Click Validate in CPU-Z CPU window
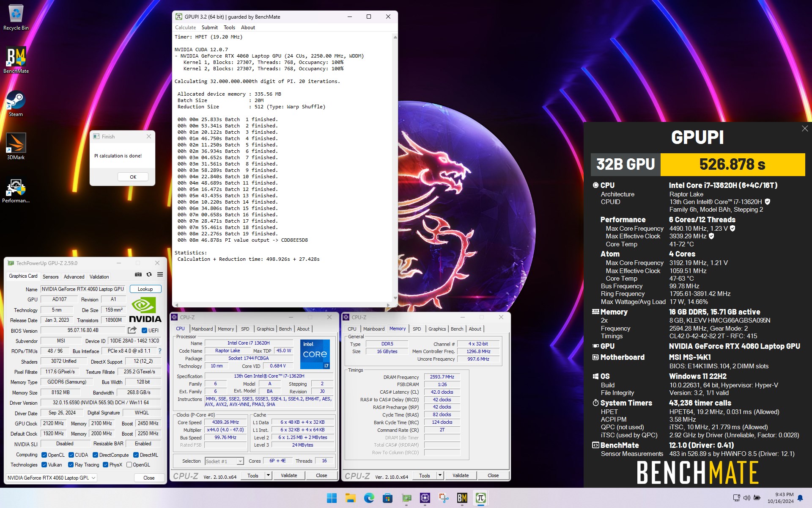This screenshot has height=508, width=812. pyautogui.click(x=289, y=475)
